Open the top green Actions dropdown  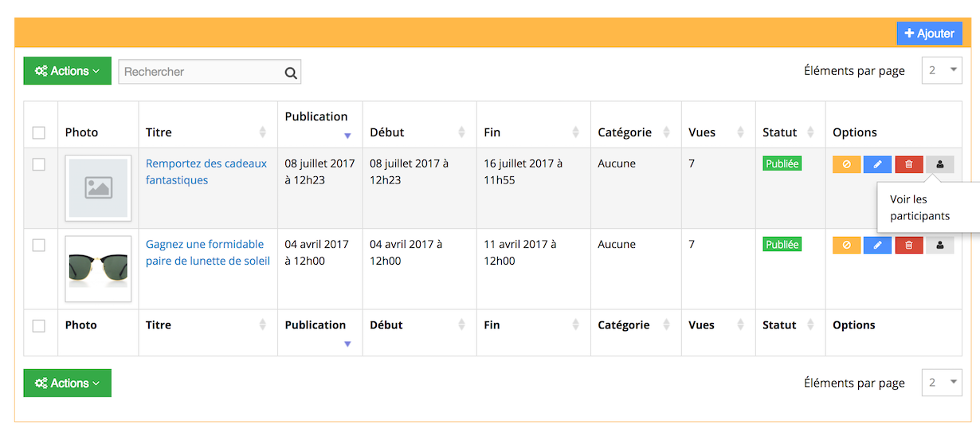coord(68,71)
